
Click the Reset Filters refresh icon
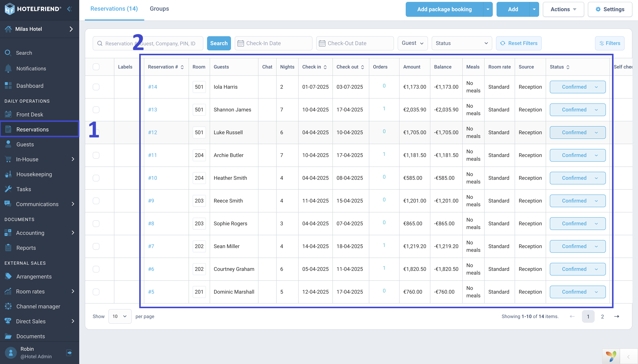[502, 43]
